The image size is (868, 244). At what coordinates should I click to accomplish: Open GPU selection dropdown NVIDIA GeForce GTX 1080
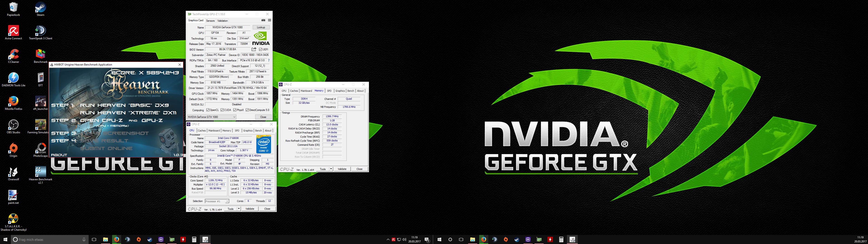tap(212, 117)
